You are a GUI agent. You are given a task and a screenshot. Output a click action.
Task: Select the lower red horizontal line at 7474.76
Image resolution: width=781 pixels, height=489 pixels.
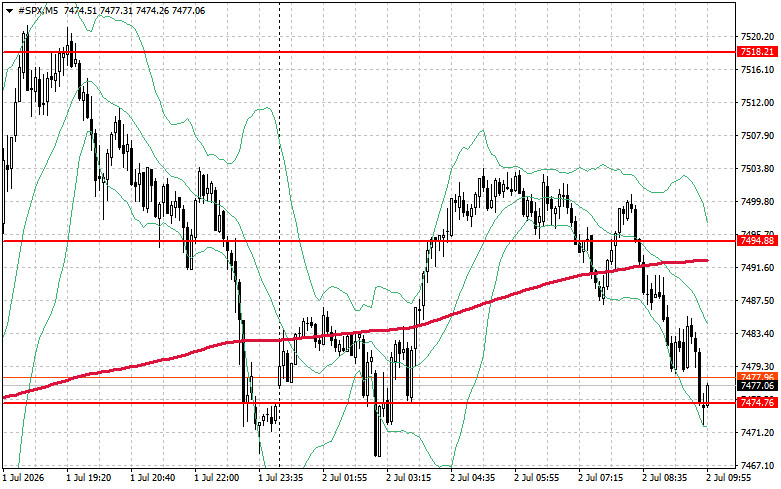point(369,402)
